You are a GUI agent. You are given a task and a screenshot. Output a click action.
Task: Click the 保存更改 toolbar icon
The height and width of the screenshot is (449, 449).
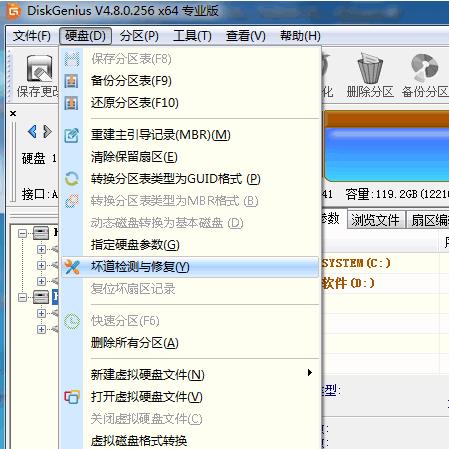point(40,69)
